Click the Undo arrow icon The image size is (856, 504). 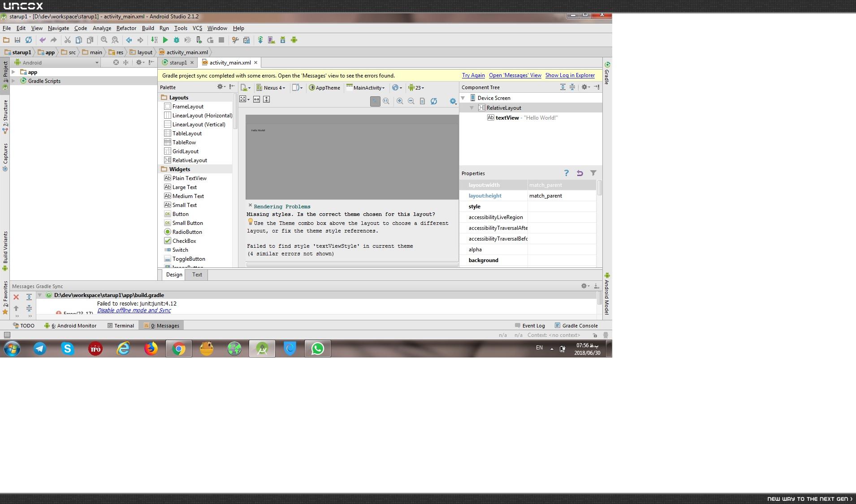[x=43, y=40]
